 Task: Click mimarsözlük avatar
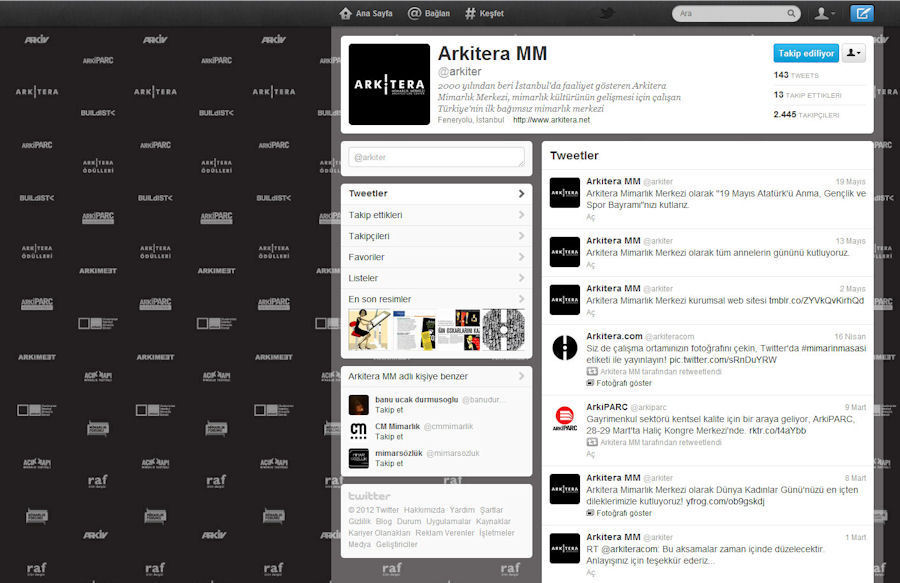click(x=359, y=458)
